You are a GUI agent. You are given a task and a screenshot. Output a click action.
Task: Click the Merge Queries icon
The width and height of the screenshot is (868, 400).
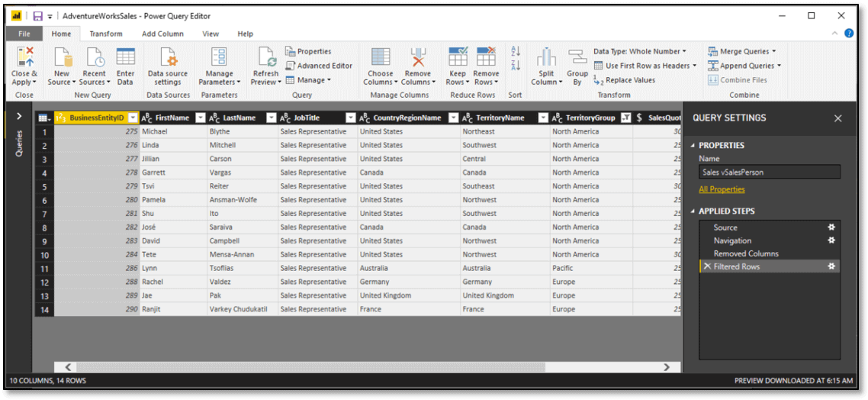712,51
